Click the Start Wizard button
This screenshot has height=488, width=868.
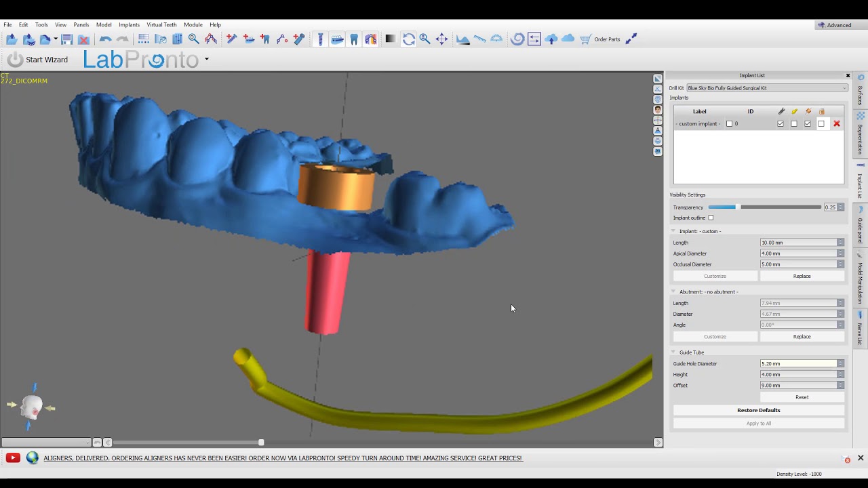click(38, 60)
